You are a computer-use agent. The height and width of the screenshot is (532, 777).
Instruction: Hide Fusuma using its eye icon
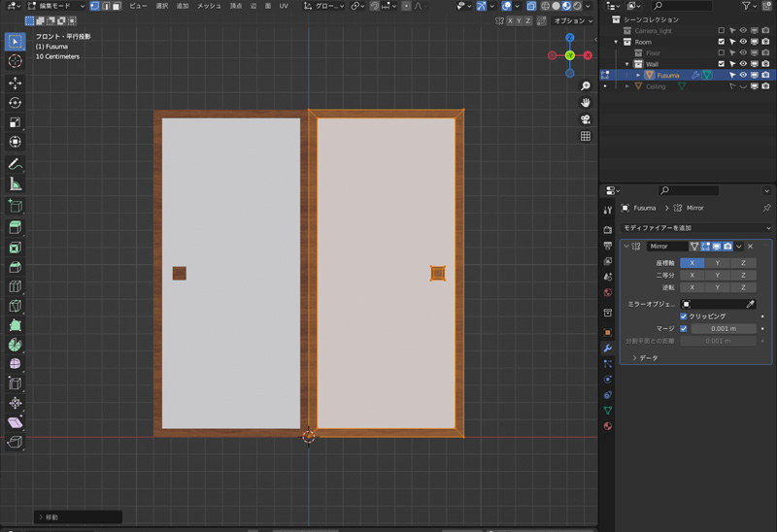pyautogui.click(x=743, y=75)
